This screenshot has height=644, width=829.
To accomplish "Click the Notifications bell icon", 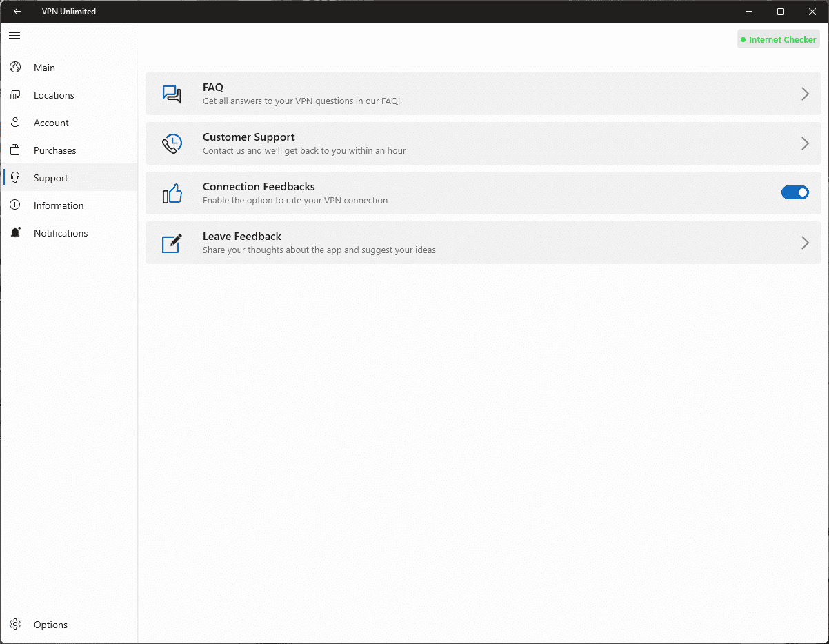I will [15, 233].
